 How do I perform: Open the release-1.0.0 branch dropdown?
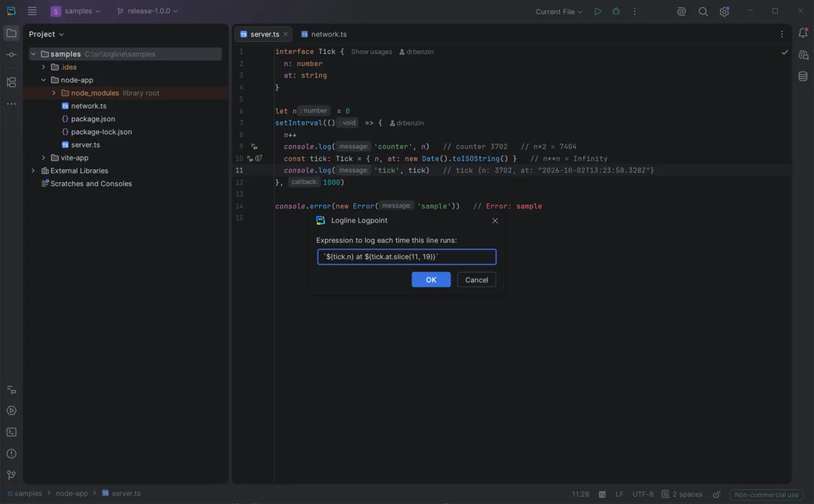(x=148, y=11)
